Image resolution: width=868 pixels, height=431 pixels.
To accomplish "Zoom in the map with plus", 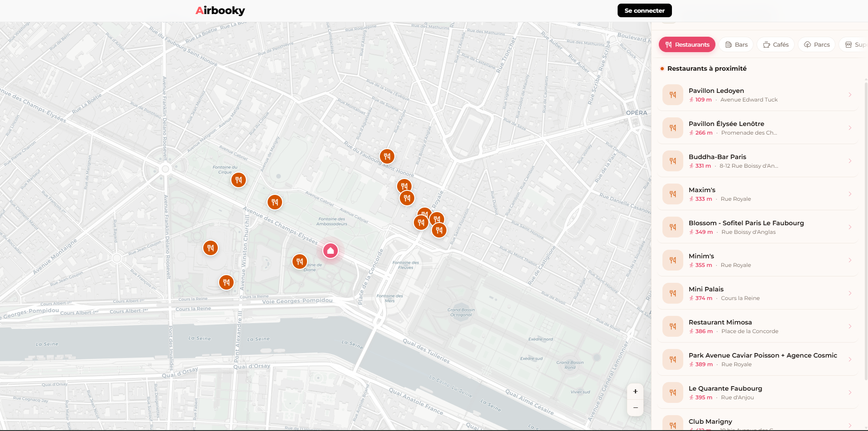I will pyautogui.click(x=635, y=392).
